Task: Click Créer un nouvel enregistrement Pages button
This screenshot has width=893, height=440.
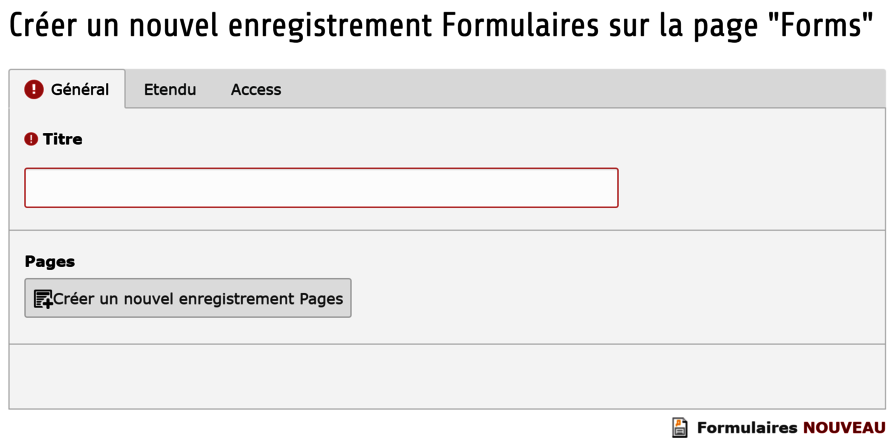Action: coord(188,298)
